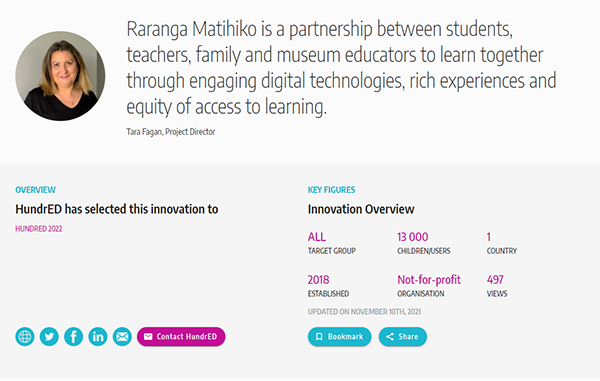This screenshot has height=381, width=600.
Task: Click the Innovation Overview heading
Action: click(361, 209)
